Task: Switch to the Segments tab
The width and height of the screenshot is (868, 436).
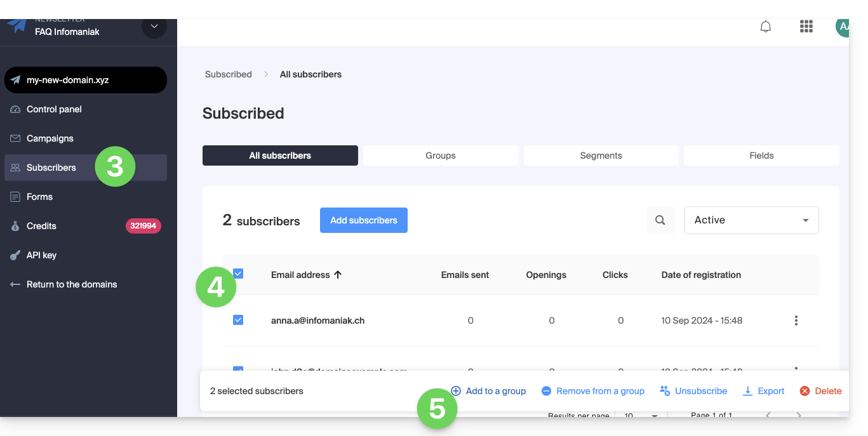Action: tap(601, 155)
